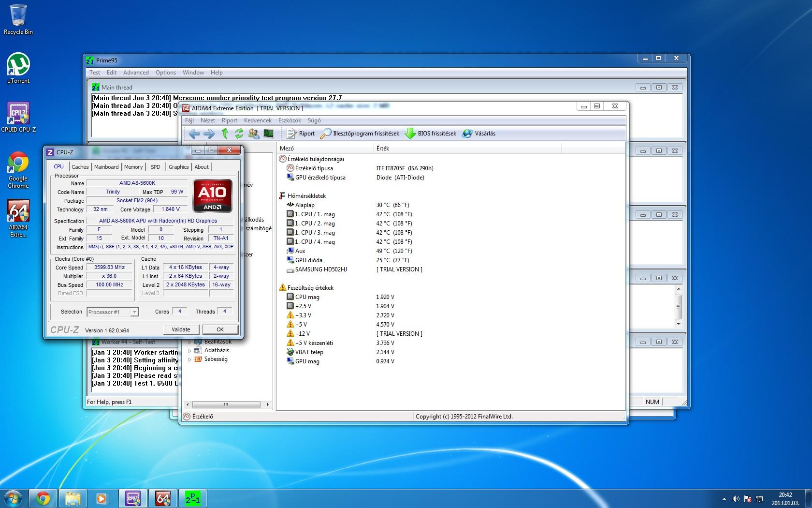The image size is (812, 508).
Task: Click Vásárlás in AIDA64 toolbar
Action: click(479, 134)
